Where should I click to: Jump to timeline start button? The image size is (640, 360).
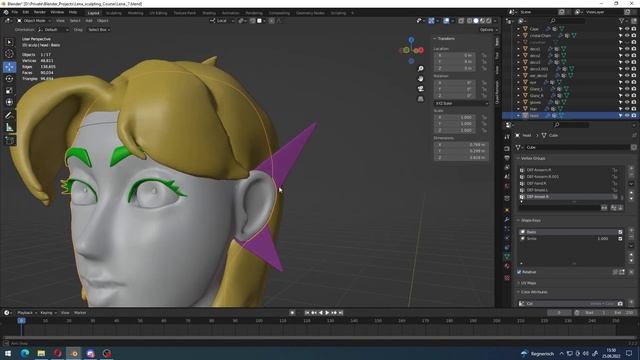pos(307,313)
